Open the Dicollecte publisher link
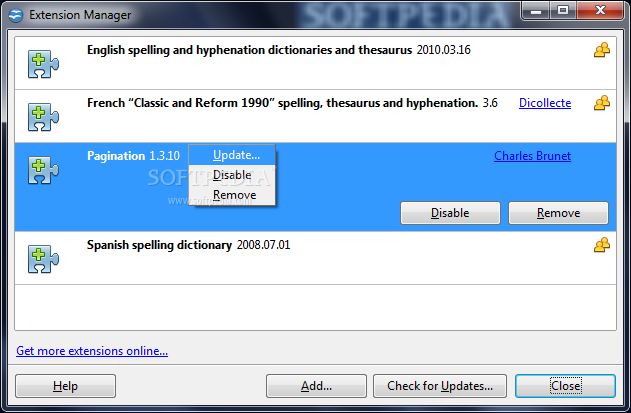This screenshot has width=631, height=413. [545, 103]
